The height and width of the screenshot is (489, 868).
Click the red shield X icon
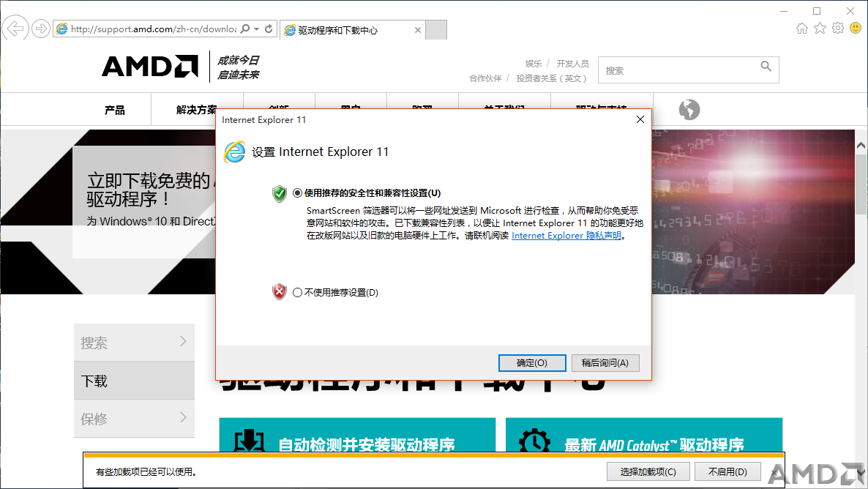(280, 292)
